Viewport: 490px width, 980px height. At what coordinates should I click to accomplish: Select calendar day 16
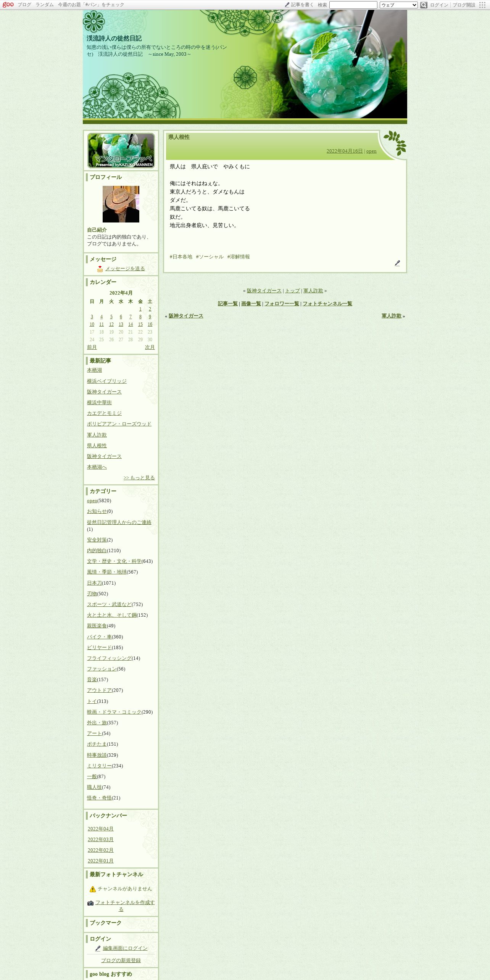(x=150, y=324)
